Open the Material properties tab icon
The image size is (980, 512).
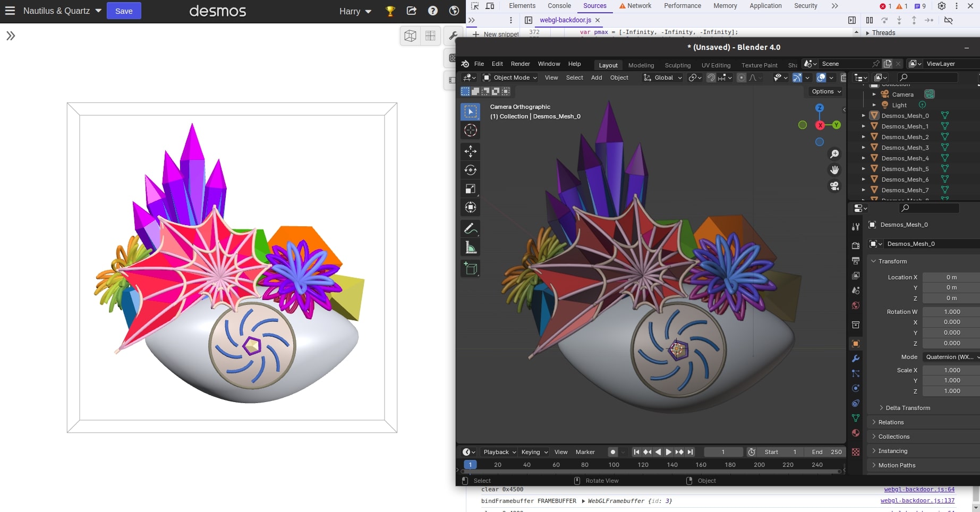856,433
